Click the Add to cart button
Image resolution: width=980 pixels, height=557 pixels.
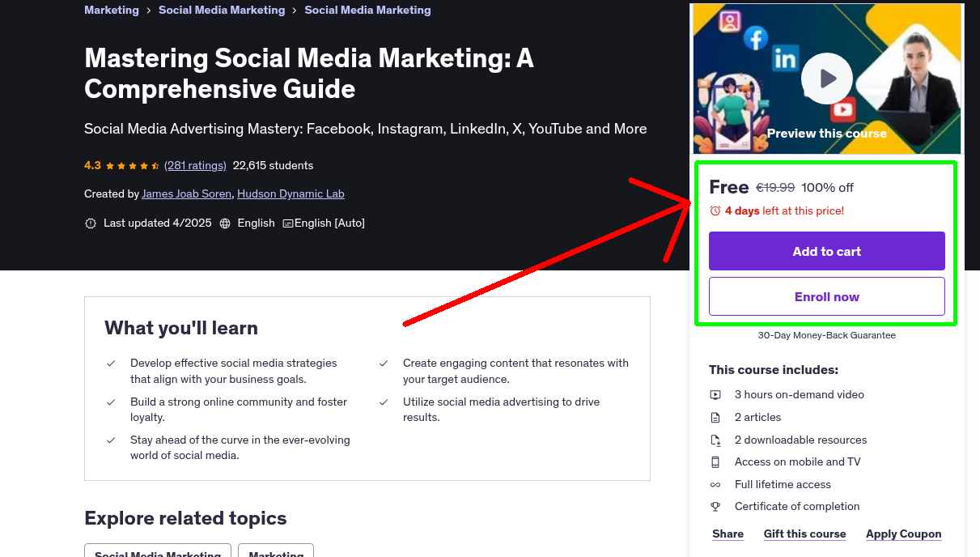[x=827, y=251]
